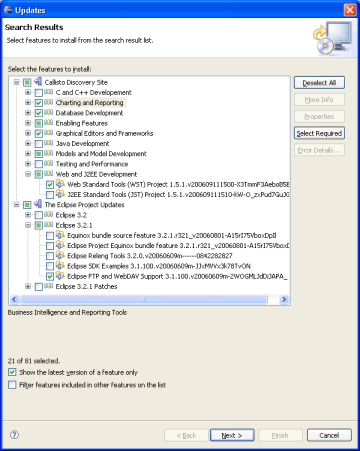Click the Callisto Discovery Site site icon
The image size is (360, 451).
(38, 82)
